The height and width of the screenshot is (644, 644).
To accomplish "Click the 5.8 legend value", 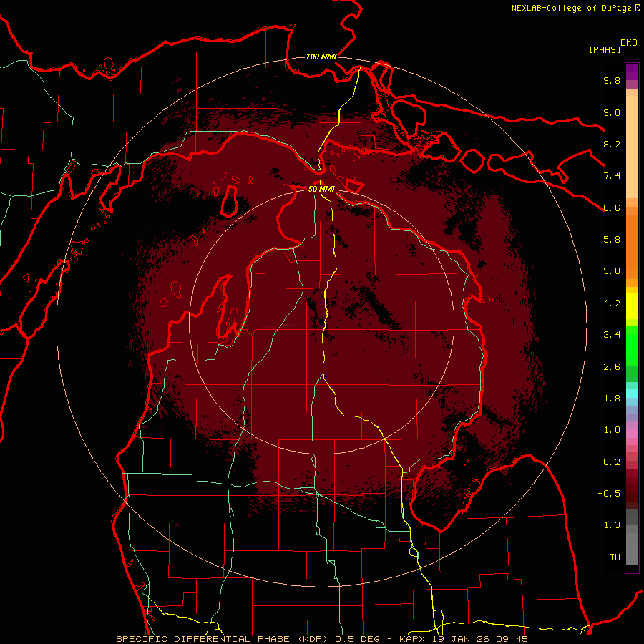I will coord(612,240).
